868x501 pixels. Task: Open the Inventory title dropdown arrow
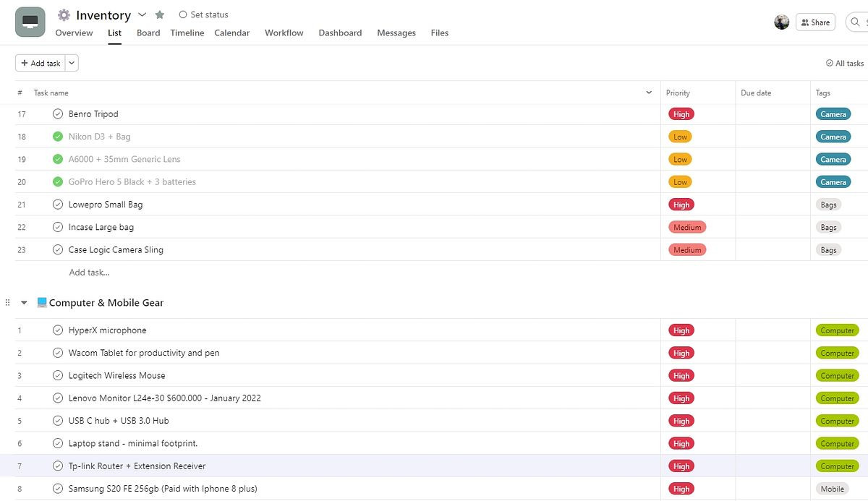[142, 15]
